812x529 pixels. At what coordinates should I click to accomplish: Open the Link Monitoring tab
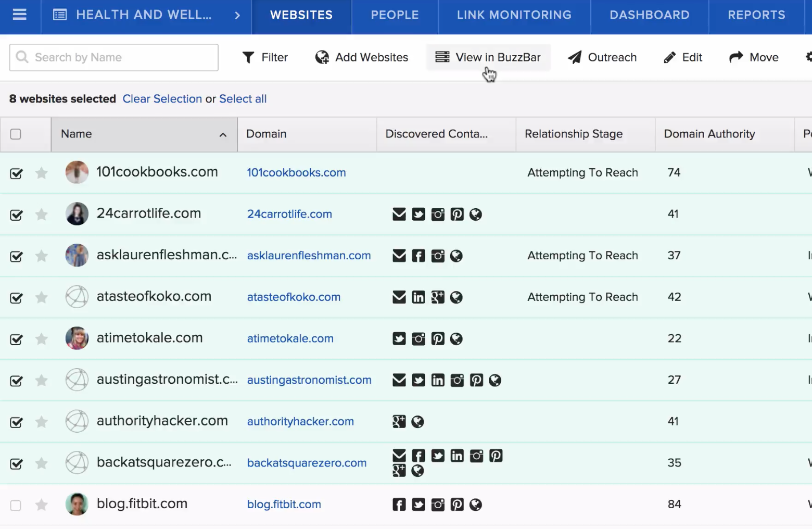coord(514,15)
